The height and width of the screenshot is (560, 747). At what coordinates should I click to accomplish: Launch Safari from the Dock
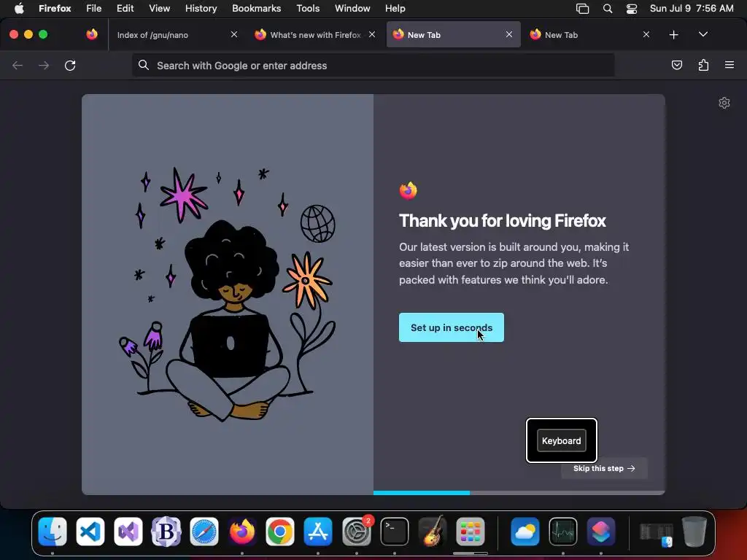coord(204,532)
